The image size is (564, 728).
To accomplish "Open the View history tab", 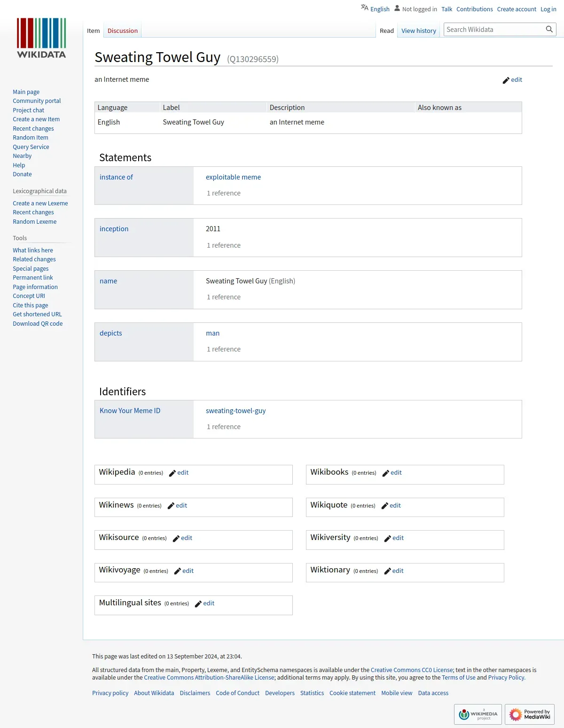I will (419, 31).
